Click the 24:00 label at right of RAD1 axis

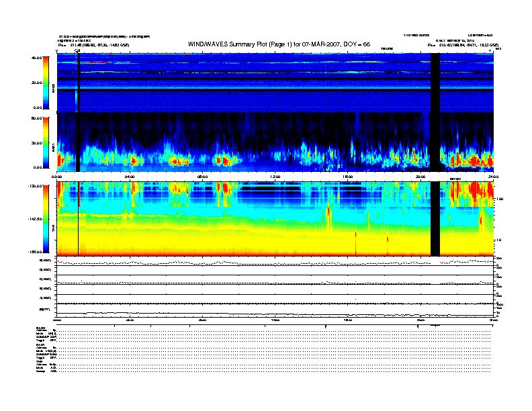(493, 177)
